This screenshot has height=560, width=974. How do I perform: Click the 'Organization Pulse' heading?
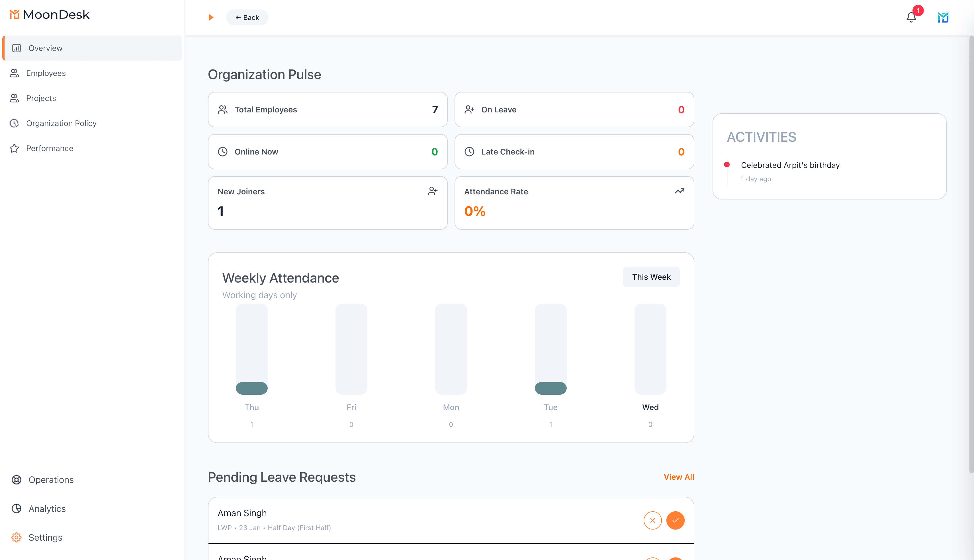(x=264, y=74)
